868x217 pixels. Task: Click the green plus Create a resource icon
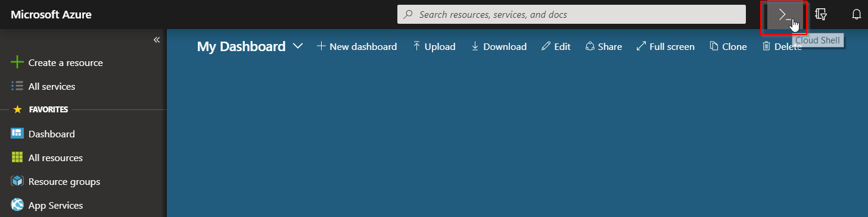(x=17, y=62)
